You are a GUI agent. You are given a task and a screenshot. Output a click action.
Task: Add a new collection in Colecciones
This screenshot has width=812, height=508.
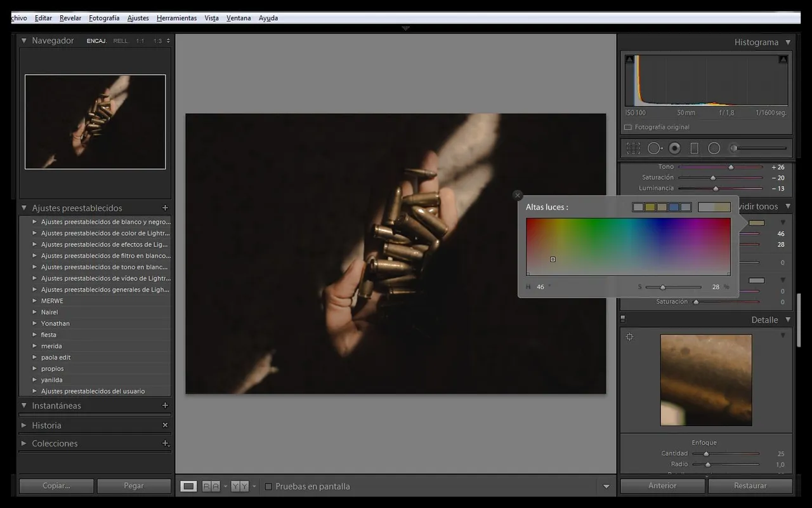point(165,443)
